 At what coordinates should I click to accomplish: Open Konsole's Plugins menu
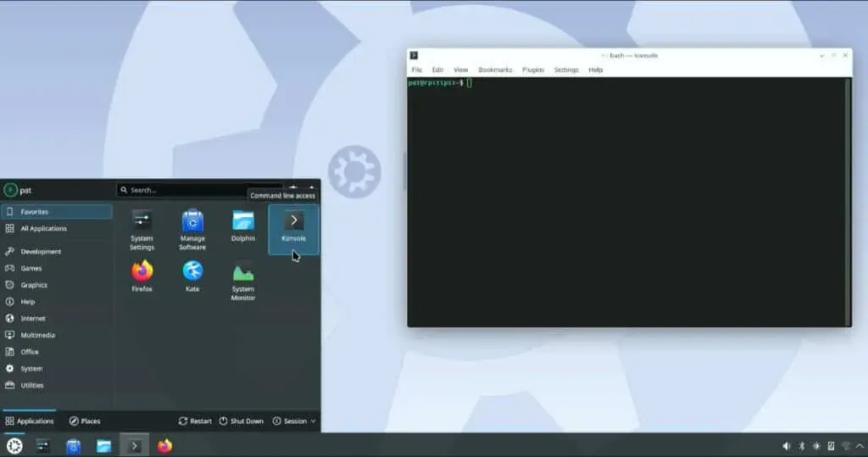533,70
